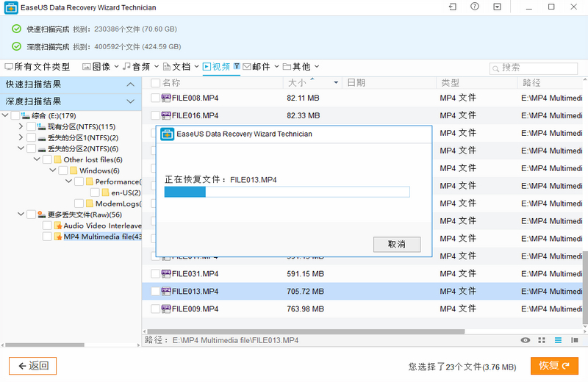
Task: Select the 所有文件类型 tab
Action: (x=37, y=67)
